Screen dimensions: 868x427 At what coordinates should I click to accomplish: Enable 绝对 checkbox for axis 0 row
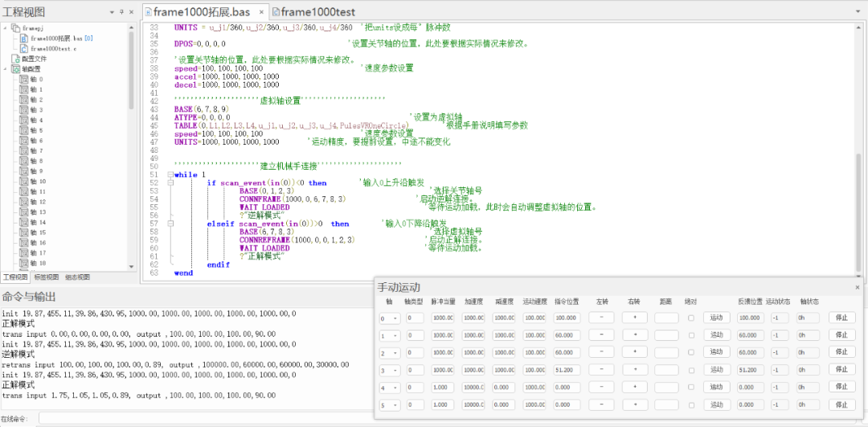[x=691, y=318]
